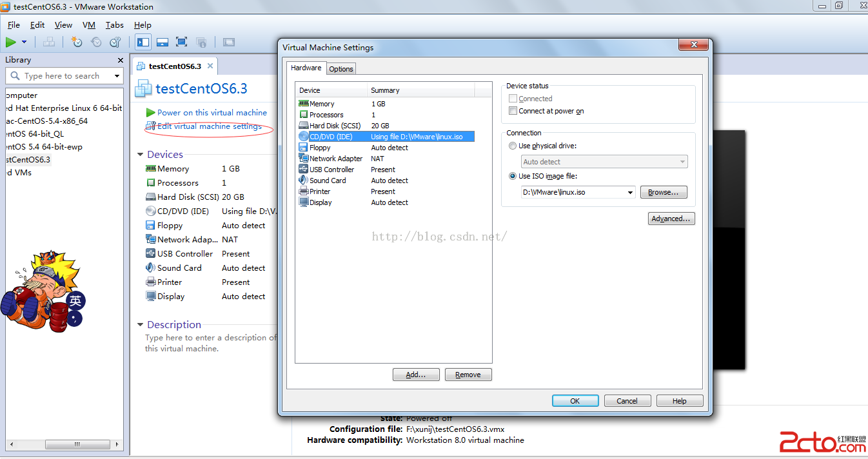Click the Network Adapter icon in settings dialog
The image size is (868, 459).
point(303,159)
